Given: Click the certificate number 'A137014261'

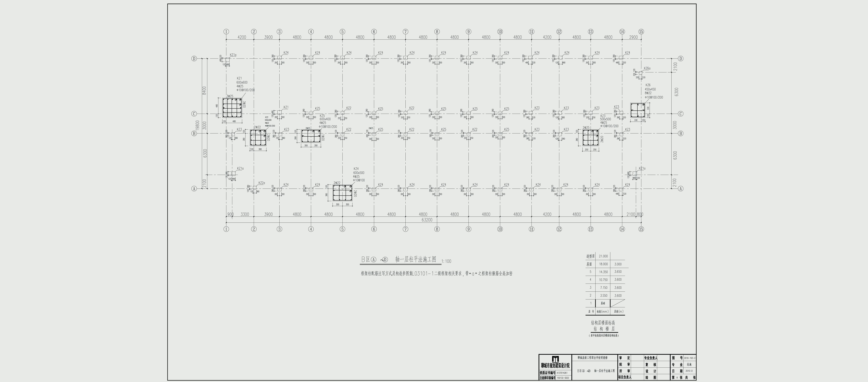Looking at the screenshot, I should click(x=562, y=373).
